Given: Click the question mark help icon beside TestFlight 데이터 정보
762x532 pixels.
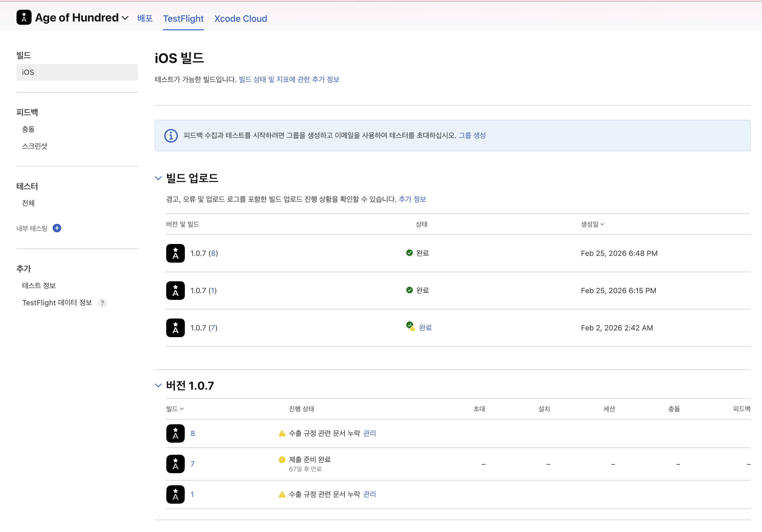Looking at the screenshot, I should (x=102, y=303).
